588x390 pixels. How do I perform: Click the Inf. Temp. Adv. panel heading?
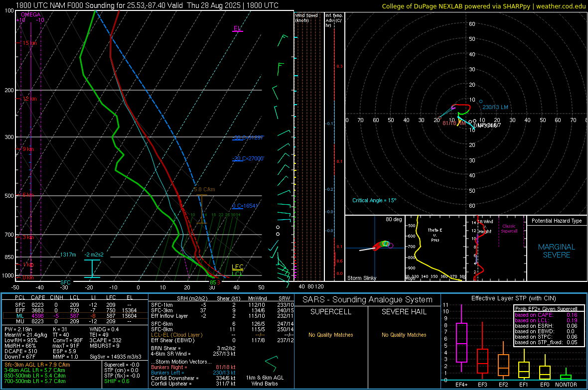(334, 20)
